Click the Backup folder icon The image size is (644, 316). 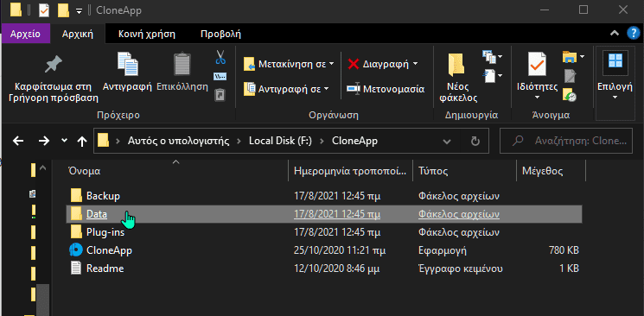[76, 196]
